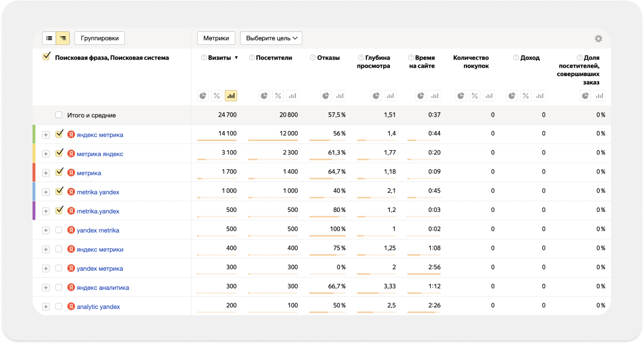Screen dimensions: 644x344
Task: Open the Выберите цель dropdown
Action: pos(271,38)
